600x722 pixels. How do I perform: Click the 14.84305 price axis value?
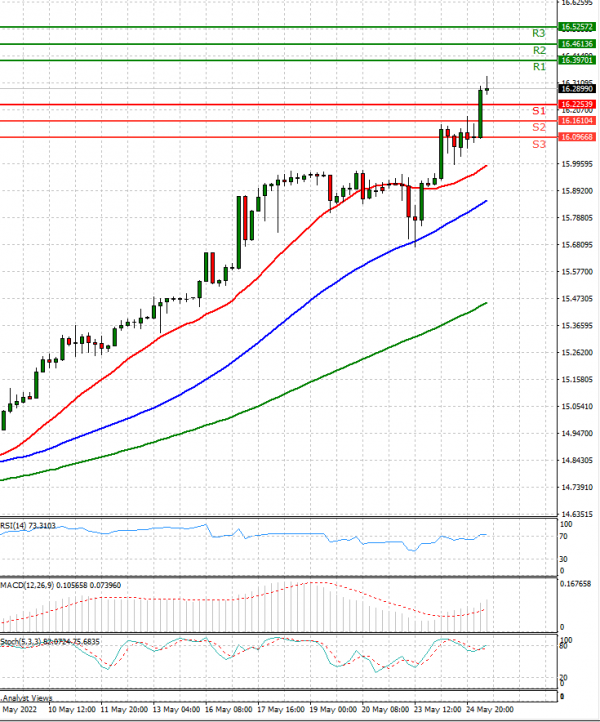click(x=577, y=460)
